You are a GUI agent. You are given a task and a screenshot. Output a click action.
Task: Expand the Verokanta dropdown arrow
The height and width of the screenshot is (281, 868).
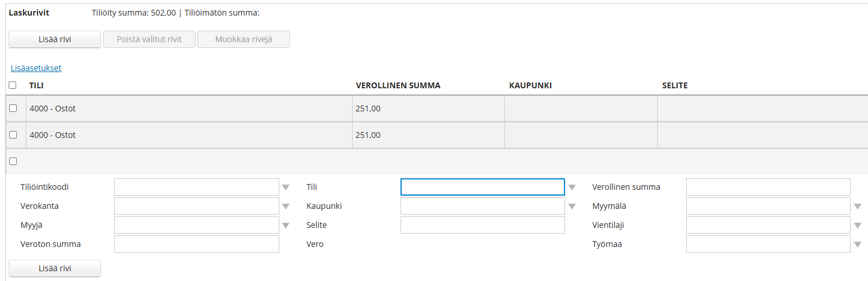(286, 207)
